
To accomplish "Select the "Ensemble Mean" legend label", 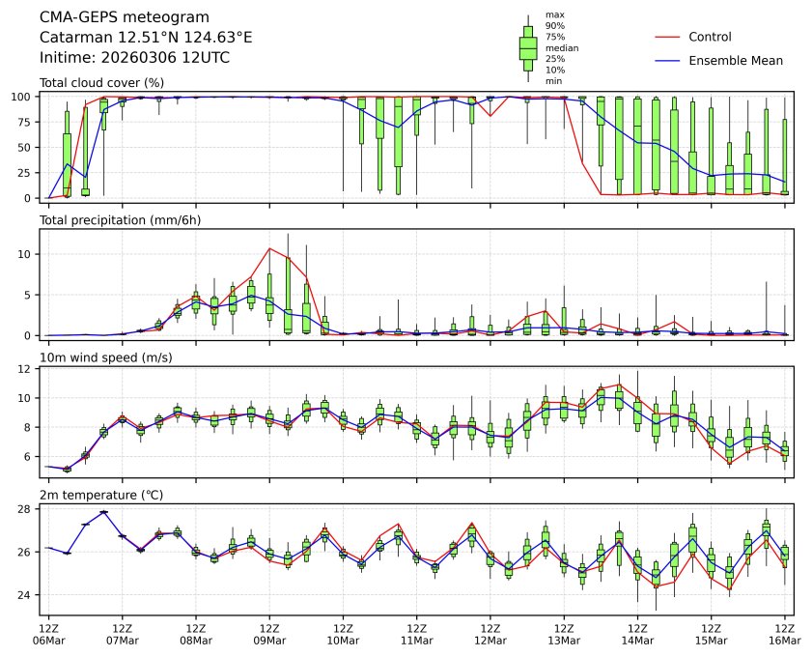I will click(x=735, y=61).
